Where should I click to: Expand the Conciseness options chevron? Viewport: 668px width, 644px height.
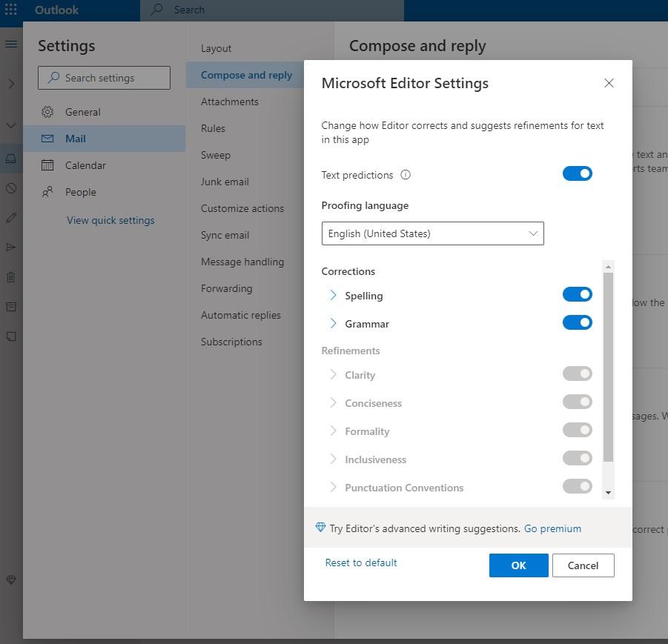[333, 402]
